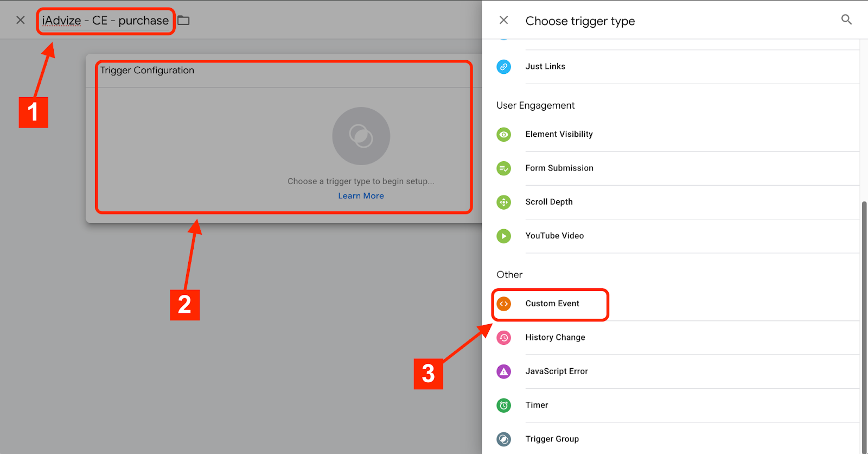868x454 pixels.
Task: Click the YouTube Video play icon
Action: pos(503,236)
